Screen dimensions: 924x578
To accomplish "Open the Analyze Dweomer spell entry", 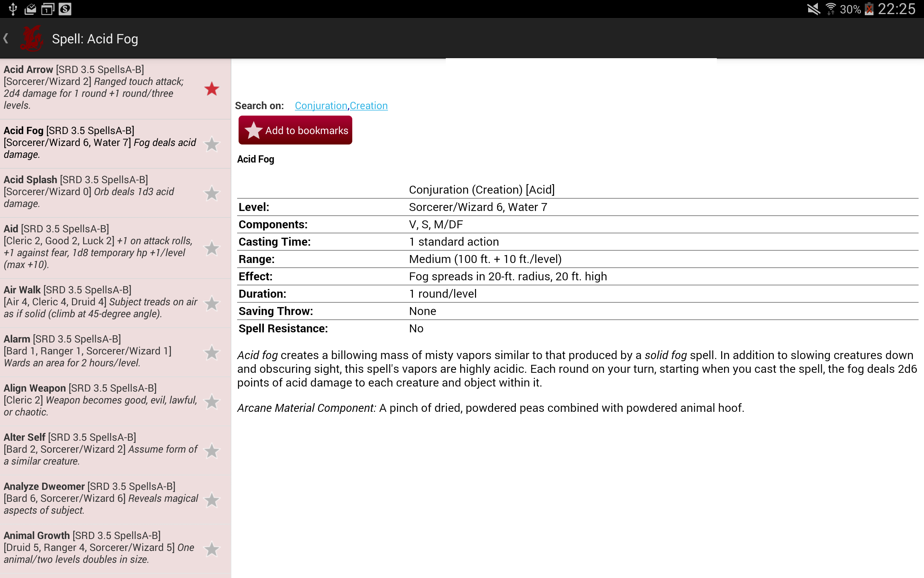I will (115, 499).
